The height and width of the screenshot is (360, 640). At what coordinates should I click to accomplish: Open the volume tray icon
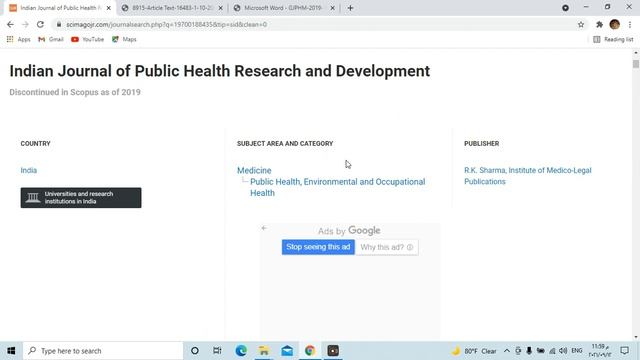coord(563,351)
